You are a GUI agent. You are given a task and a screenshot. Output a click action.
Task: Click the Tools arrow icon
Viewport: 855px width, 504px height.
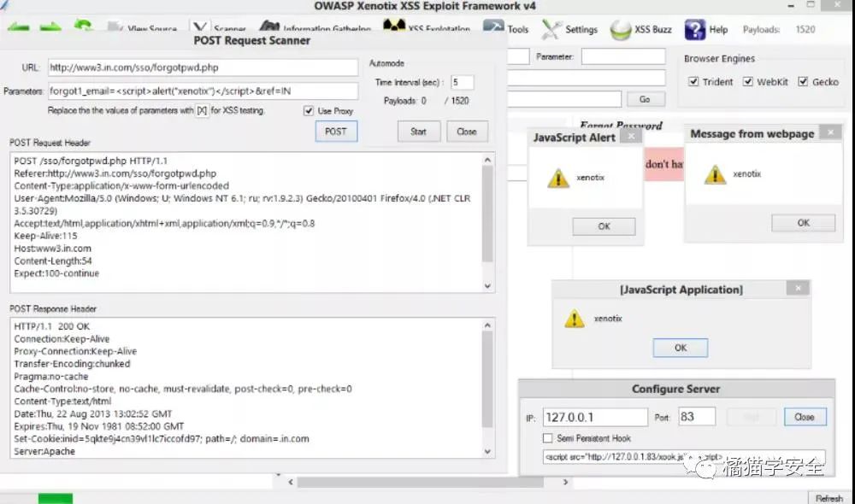pos(493,26)
